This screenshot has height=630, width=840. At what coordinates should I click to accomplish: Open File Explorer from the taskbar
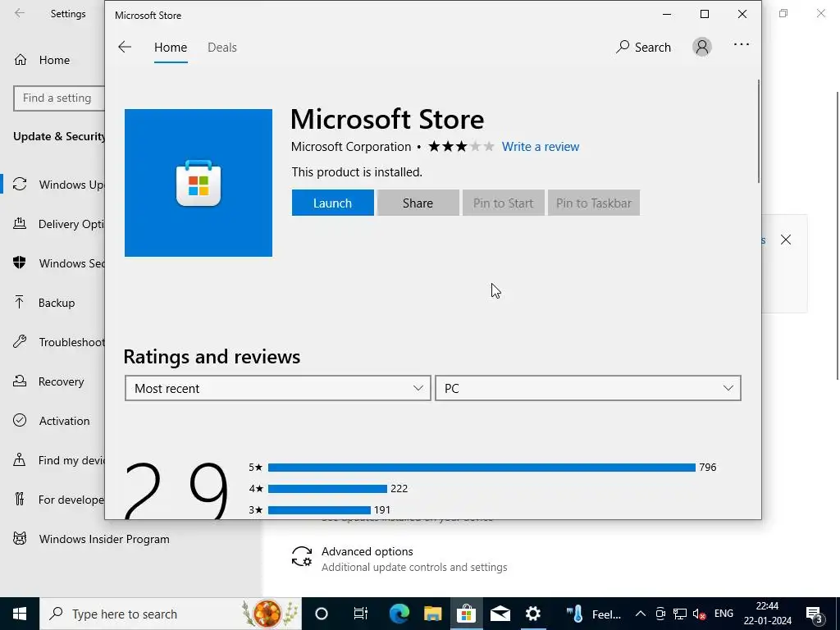point(433,614)
